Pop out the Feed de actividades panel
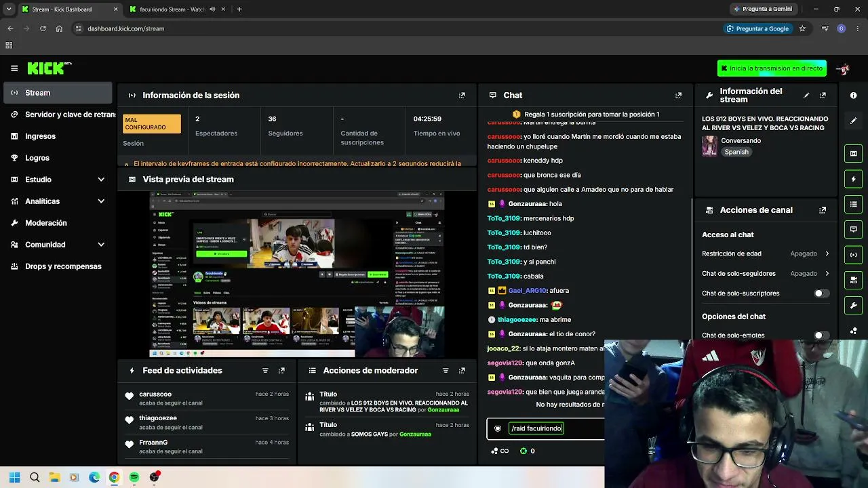Viewport: 868px width, 488px height. point(281,371)
